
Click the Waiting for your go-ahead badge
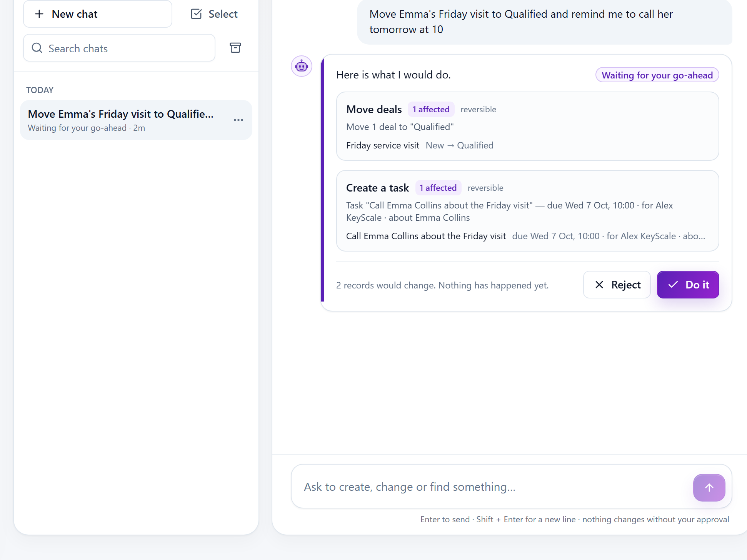tap(657, 75)
